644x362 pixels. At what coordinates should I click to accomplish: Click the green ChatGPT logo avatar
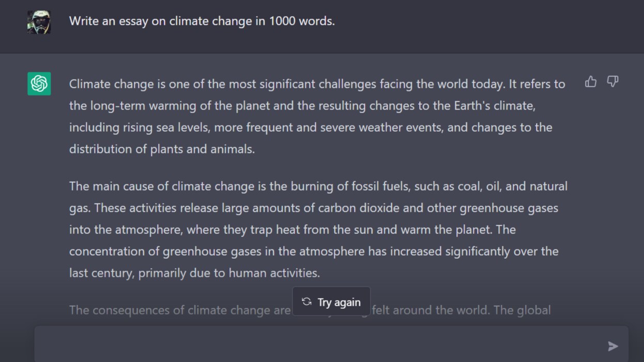[39, 84]
